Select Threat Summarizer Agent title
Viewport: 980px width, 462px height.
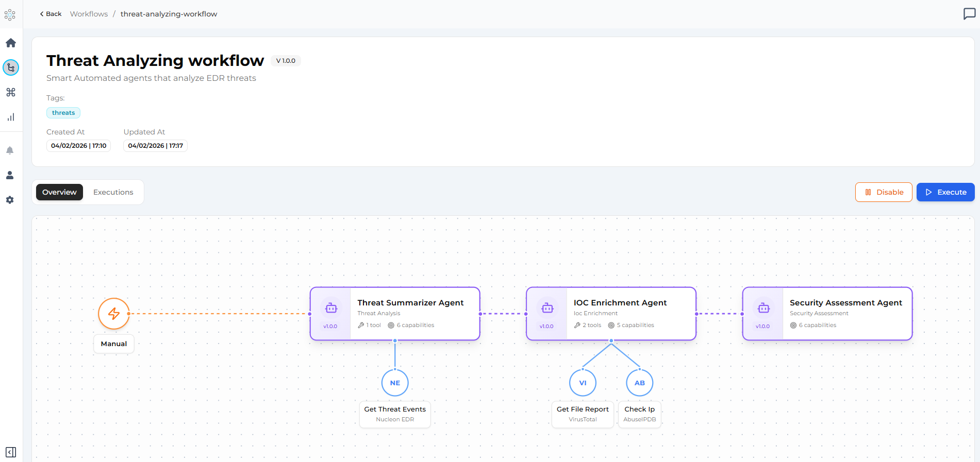pos(410,303)
